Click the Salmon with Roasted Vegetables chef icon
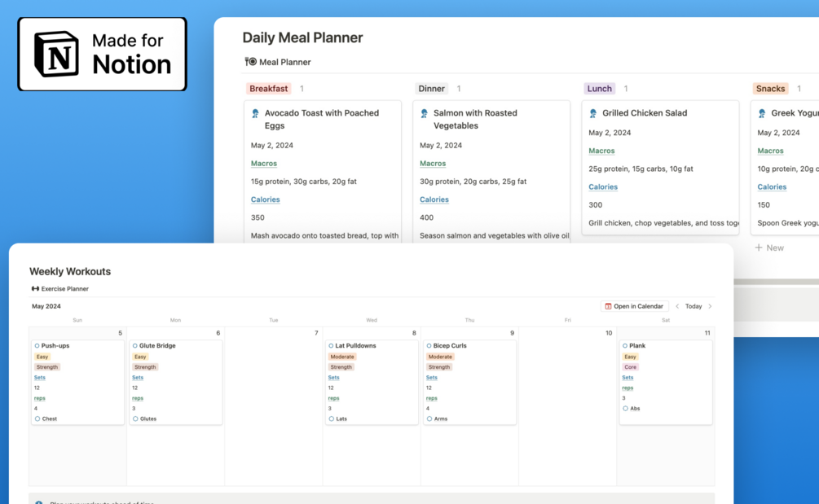 (424, 114)
